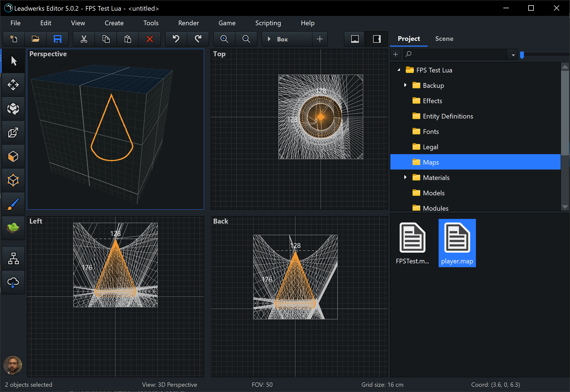Click the thumbnail size slider handle
The height and width of the screenshot is (392, 570).
point(522,55)
